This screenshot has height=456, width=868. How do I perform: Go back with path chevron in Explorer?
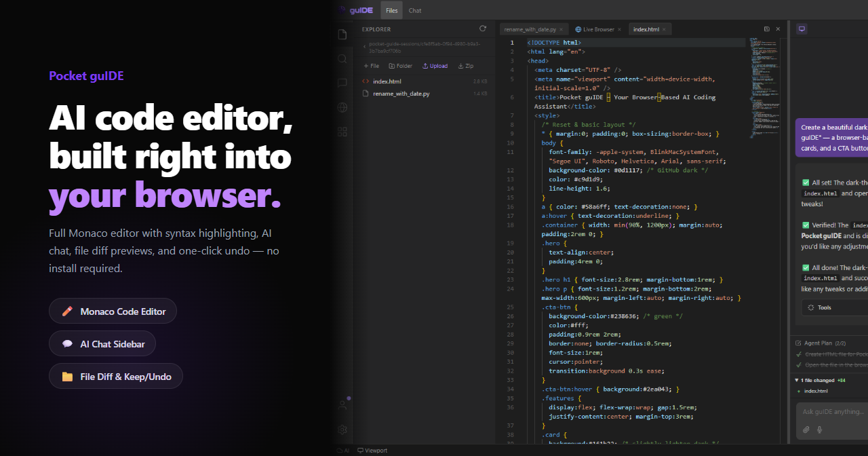tap(364, 47)
